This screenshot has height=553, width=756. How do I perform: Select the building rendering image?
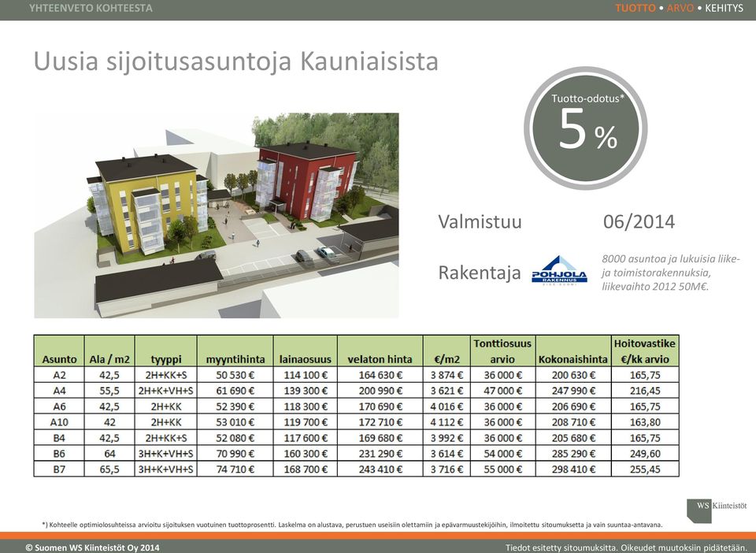click(x=217, y=216)
